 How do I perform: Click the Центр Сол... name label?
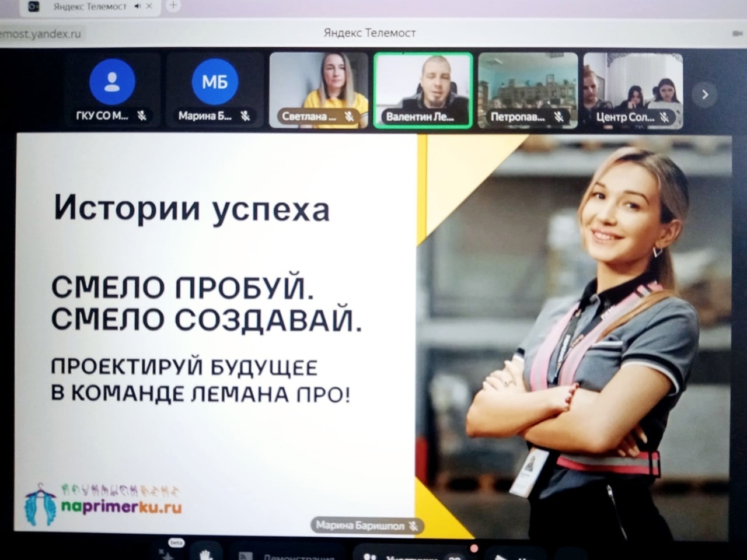pyautogui.click(x=625, y=117)
